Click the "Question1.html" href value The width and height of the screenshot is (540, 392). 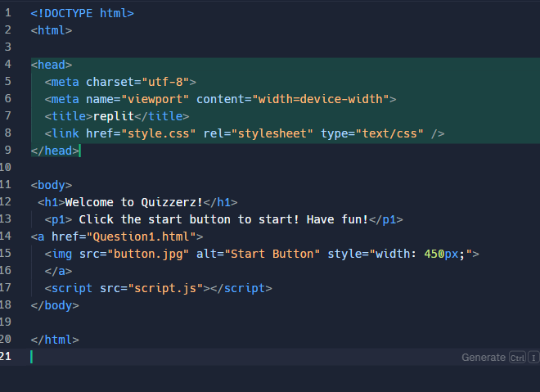142,237
